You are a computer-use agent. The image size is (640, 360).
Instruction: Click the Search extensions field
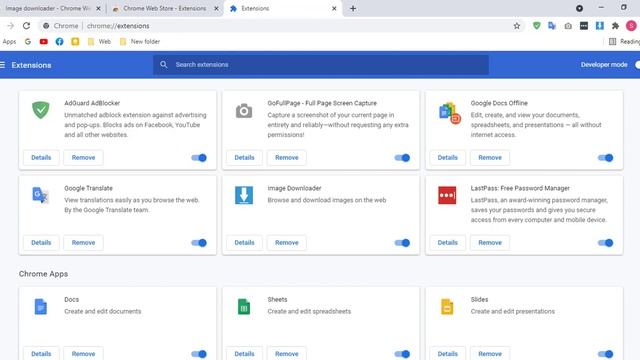321,64
